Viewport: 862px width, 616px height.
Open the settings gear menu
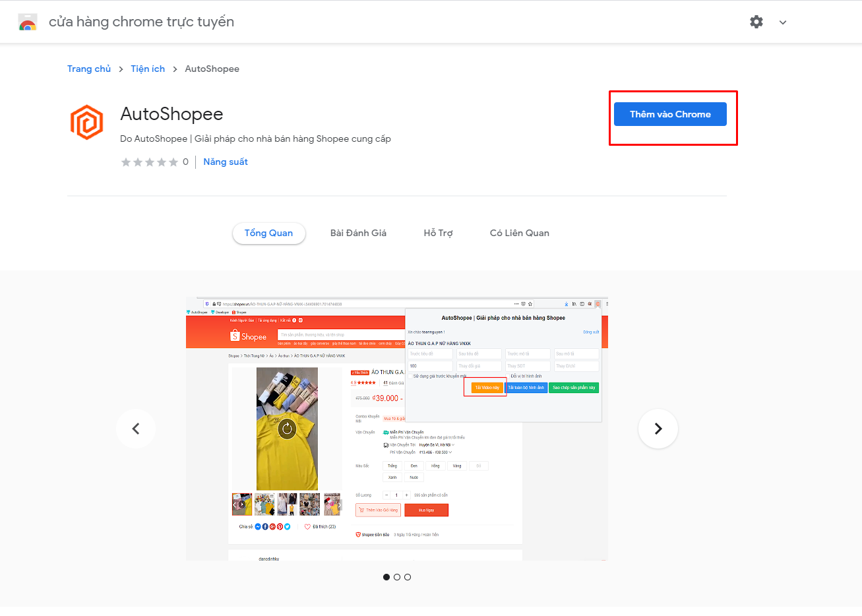pos(756,22)
